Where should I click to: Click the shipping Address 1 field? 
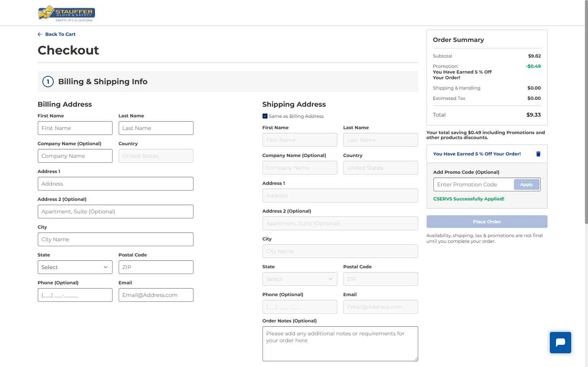click(340, 196)
